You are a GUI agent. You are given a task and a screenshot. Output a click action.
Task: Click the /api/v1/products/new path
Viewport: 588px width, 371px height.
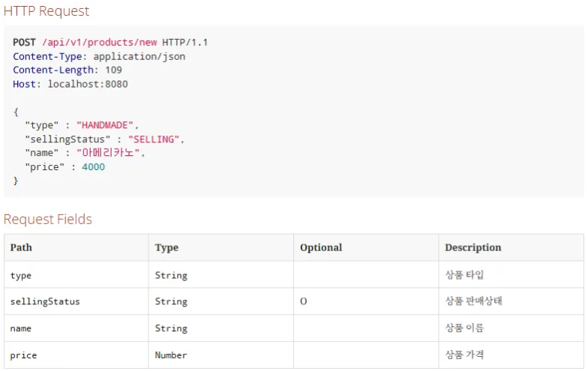click(99, 42)
